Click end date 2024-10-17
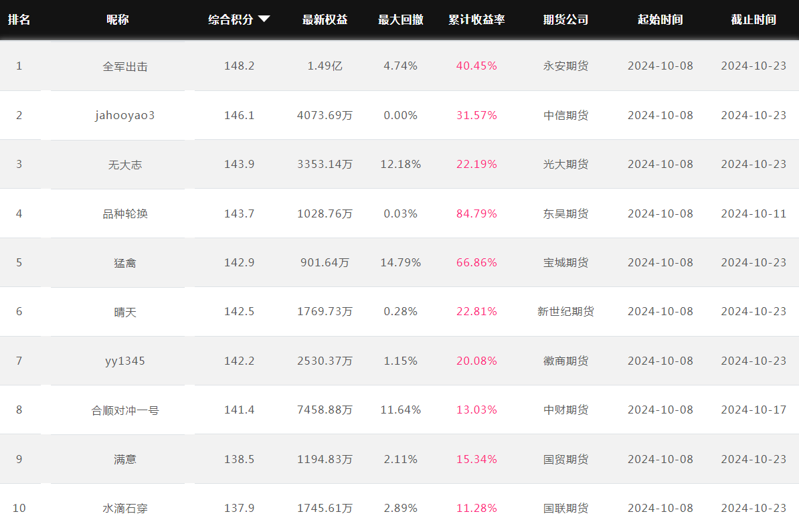 (753, 410)
